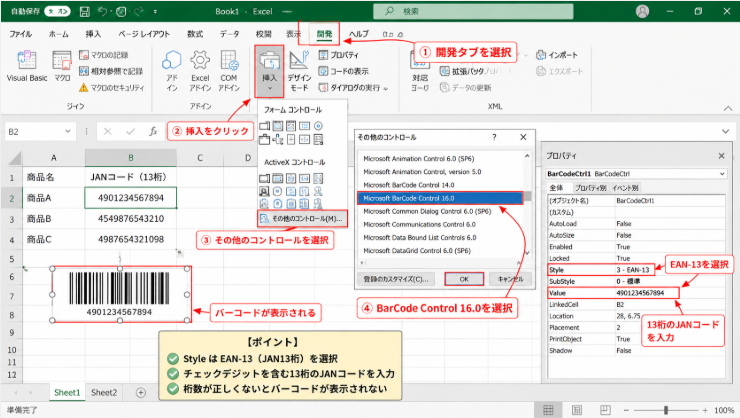Switch to イベント別 tab in properties
Image resolution: width=740 pixels, height=418 pixels.
point(625,188)
